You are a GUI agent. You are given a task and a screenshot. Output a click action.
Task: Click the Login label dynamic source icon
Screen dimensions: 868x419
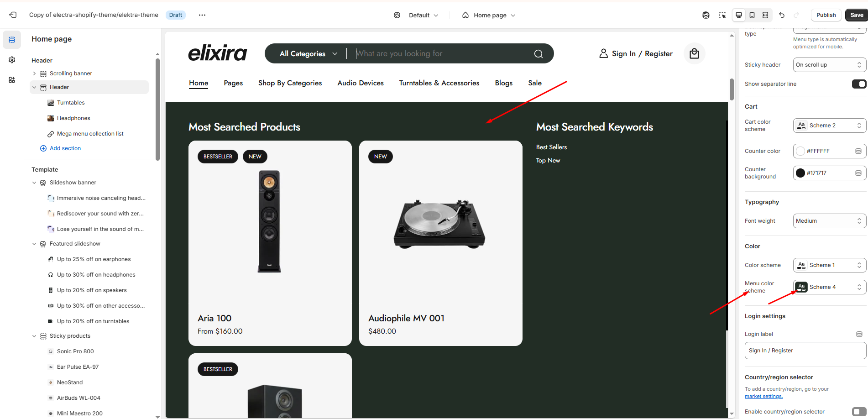coord(859,334)
